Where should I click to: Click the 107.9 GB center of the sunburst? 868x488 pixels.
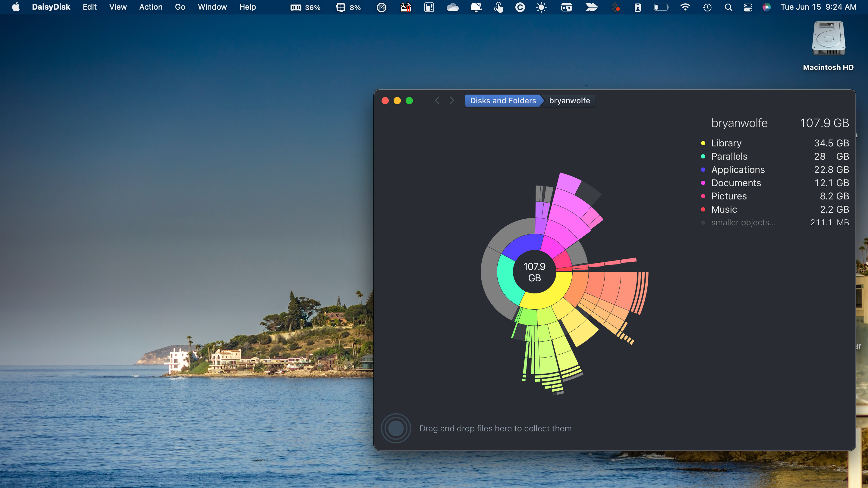[534, 272]
